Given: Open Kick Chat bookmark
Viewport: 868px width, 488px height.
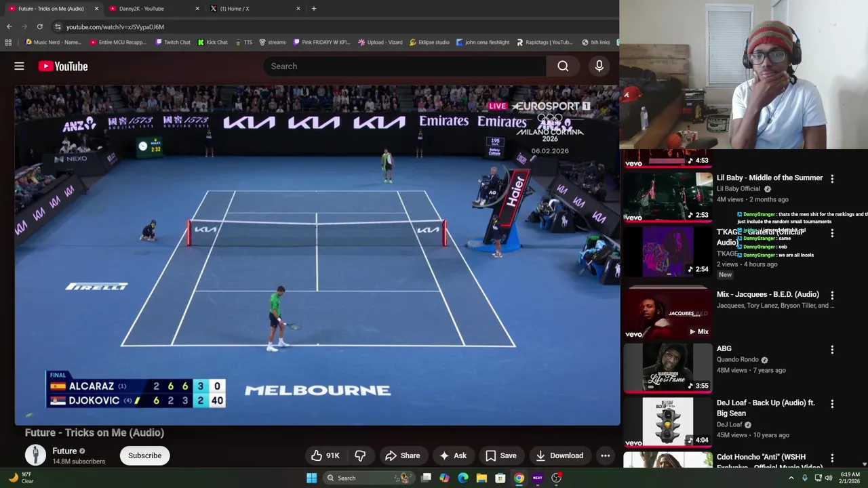Looking at the screenshot, I should [x=212, y=42].
